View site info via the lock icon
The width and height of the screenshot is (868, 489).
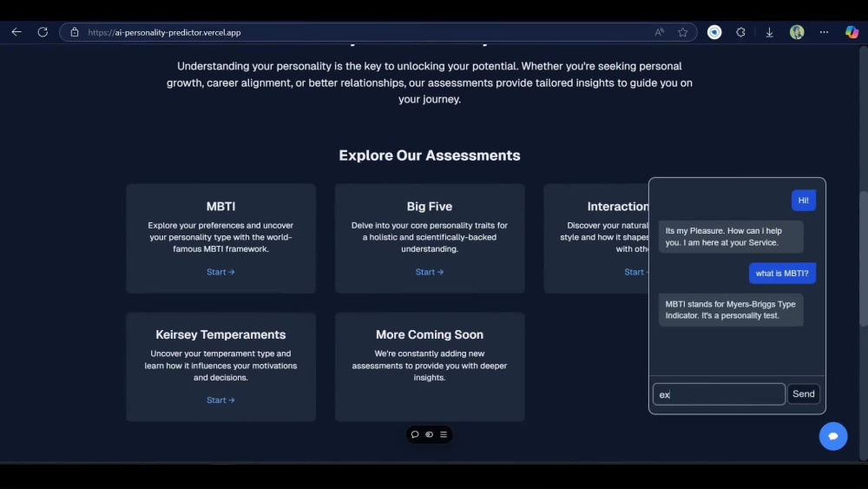click(74, 32)
